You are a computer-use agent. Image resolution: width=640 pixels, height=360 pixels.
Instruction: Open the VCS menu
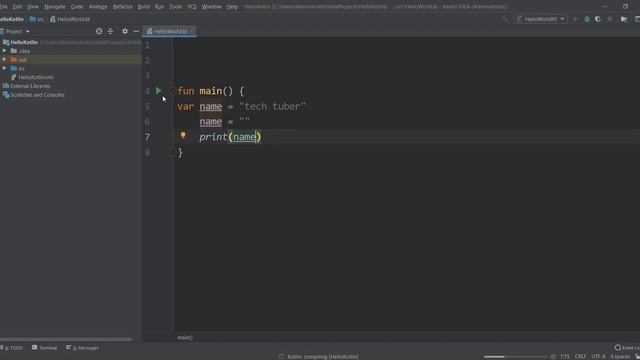[192, 7]
